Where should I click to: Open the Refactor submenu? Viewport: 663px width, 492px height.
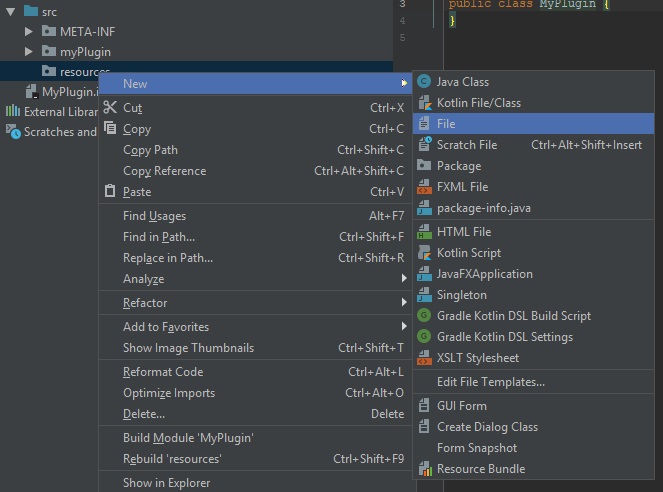click(x=145, y=303)
